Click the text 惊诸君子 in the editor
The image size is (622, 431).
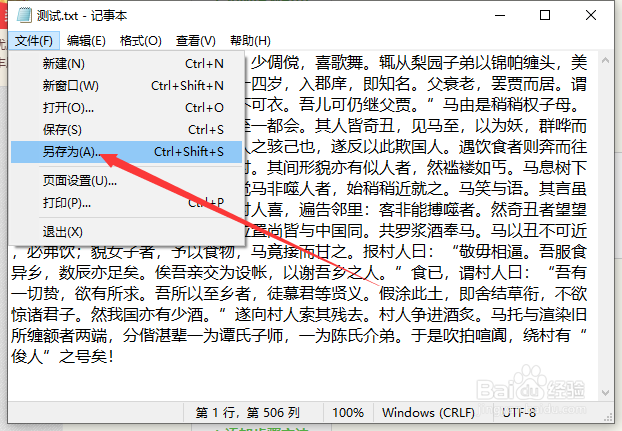tap(43, 315)
